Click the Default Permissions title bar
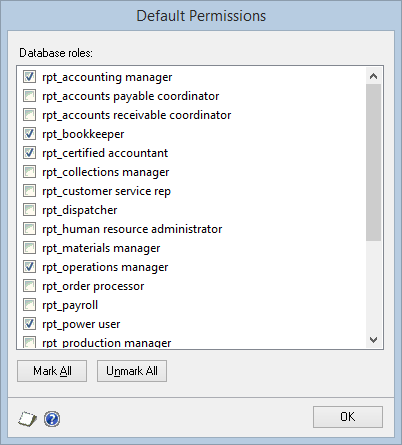This screenshot has width=402, height=445. pos(201,16)
